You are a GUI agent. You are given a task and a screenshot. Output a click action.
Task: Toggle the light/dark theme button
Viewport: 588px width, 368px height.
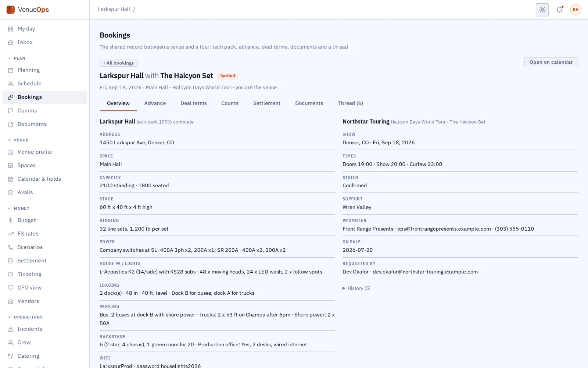(x=542, y=10)
